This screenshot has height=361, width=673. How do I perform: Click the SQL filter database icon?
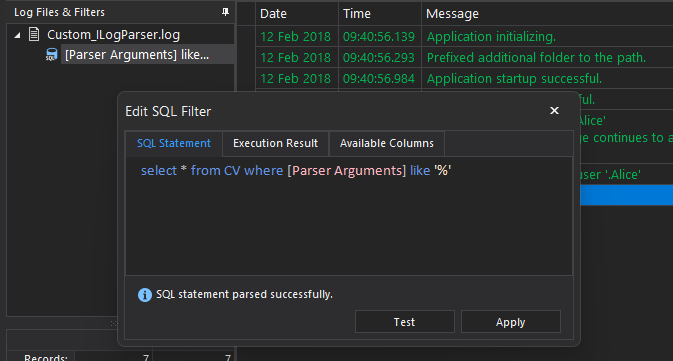[x=52, y=55]
